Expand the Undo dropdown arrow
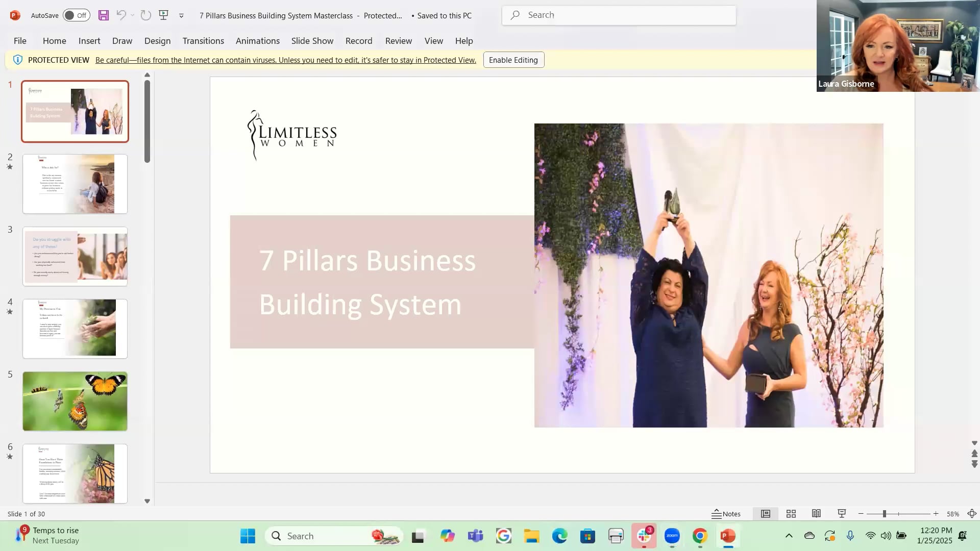Screen dimensions: 980x551 coord(132,15)
